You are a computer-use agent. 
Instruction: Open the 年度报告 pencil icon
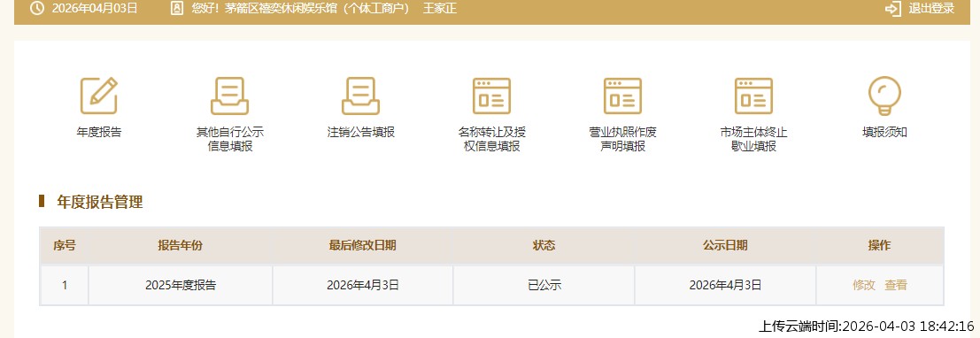(99, 96)
